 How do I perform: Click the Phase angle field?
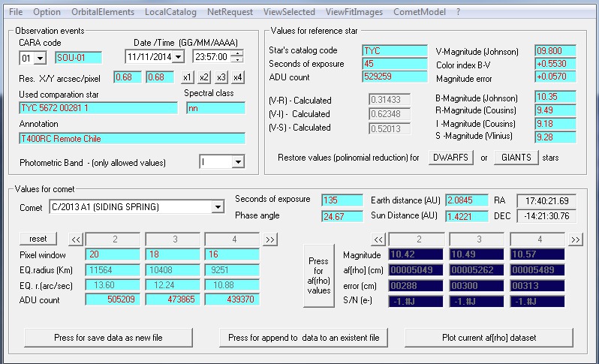[342, 217]
